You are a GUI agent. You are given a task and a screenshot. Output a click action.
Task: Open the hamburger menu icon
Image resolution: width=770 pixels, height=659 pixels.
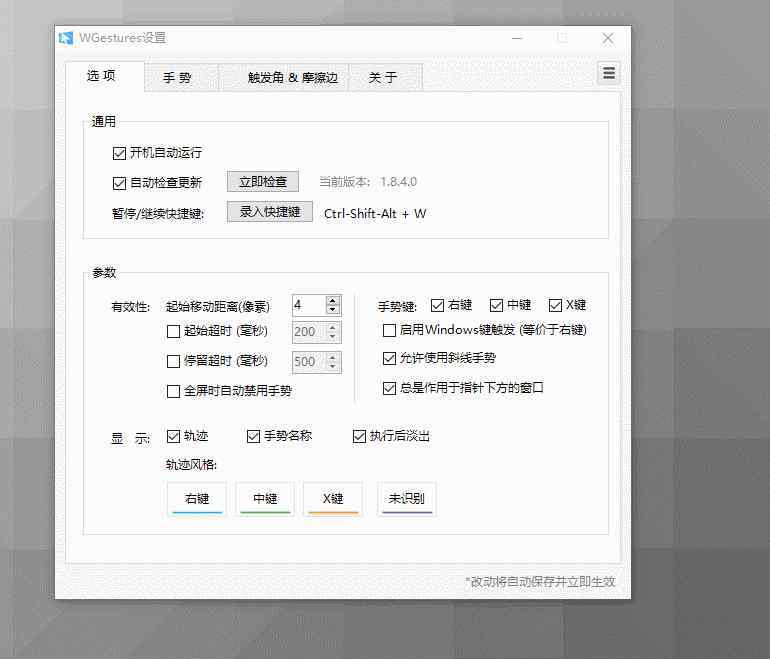608,73
